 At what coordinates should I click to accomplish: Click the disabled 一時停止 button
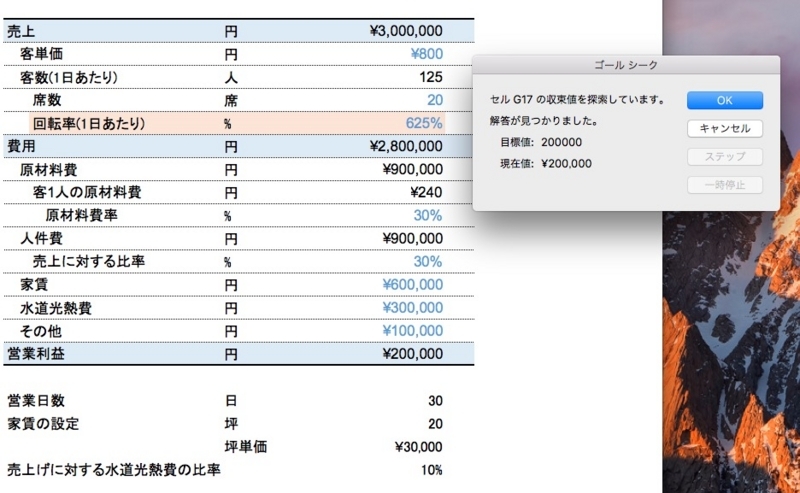click(724, 185)
